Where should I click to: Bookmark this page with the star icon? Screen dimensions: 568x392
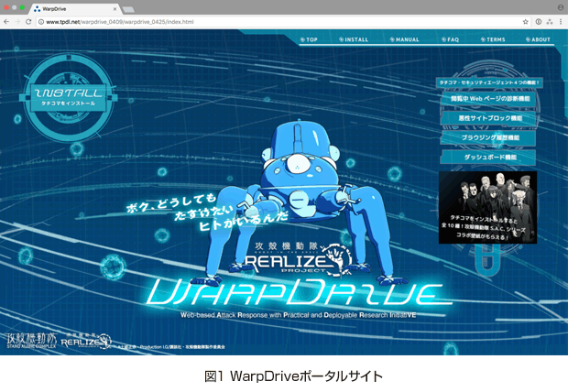pos(525,22)
